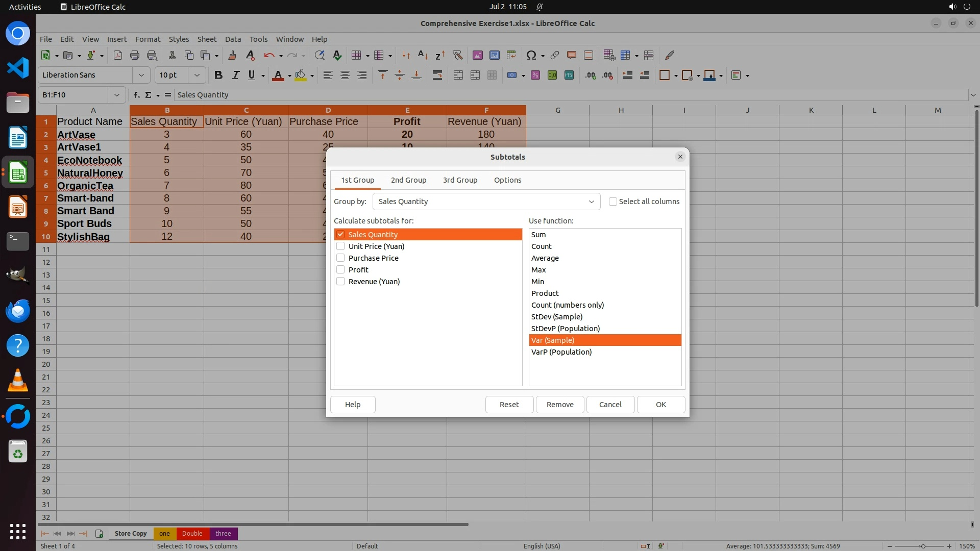Viewport: 980px width, 551px height.
Task: Click the AutoFilter toolbar icon
Action: [457, 55]
